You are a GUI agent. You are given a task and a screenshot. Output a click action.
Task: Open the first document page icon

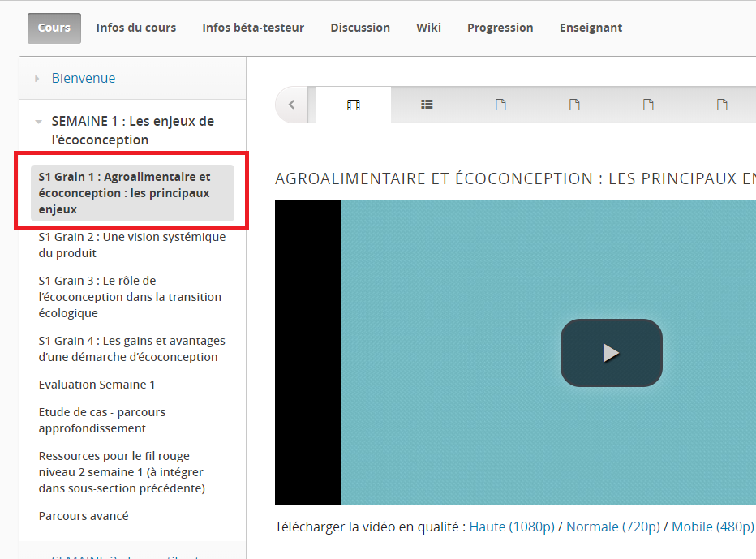coord(500,105)
